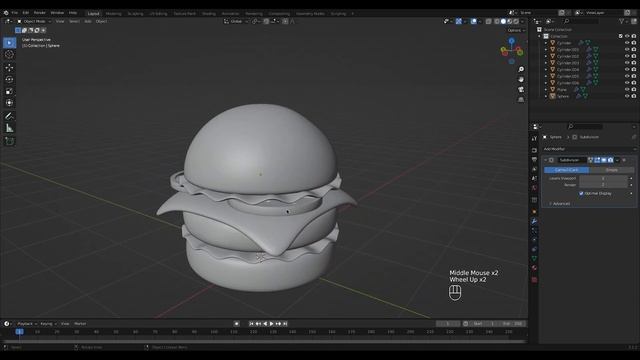The image size is (640, 360).
Task: Jump to timeline end button
Action: 285,324
